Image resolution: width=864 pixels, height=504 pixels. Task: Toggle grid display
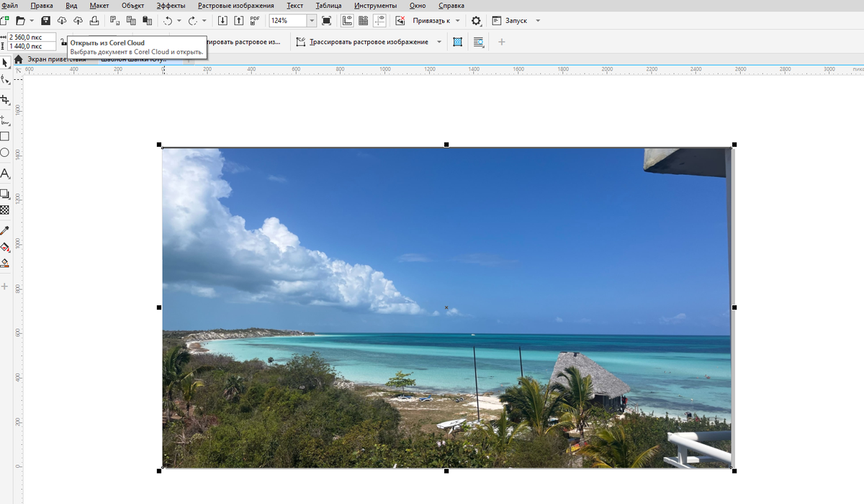click(x=364, y=21)
